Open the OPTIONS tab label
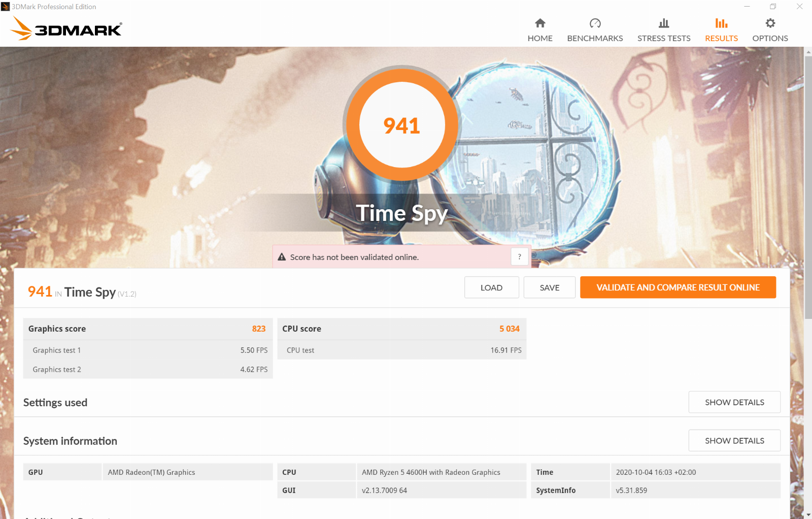Image resolution: width=812 pixels, height=519 pixels. (770, 38)
